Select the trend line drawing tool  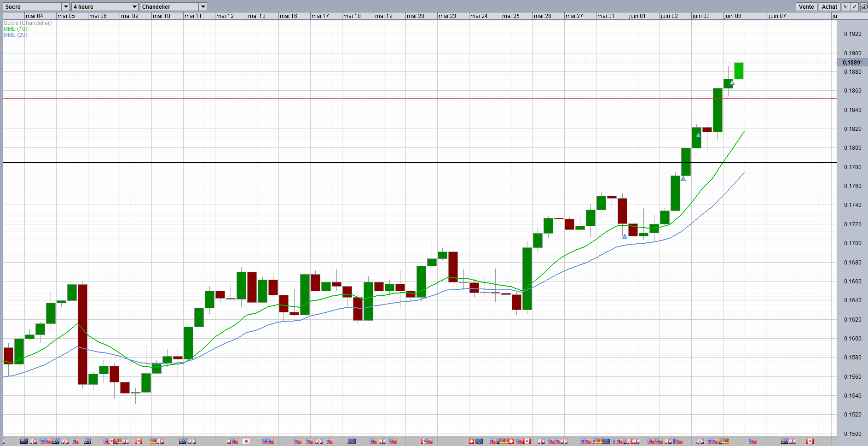pyautogui.click(x=854, y=6)
